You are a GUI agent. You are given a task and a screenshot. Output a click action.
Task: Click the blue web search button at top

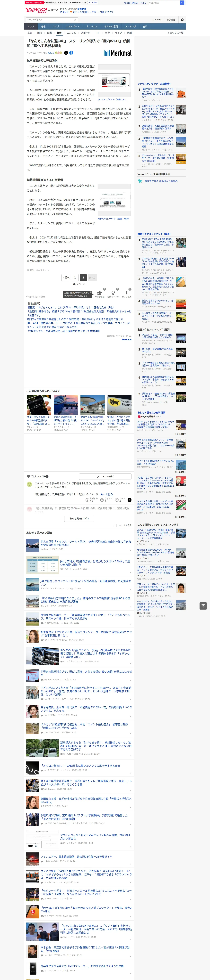coord(182,3)
